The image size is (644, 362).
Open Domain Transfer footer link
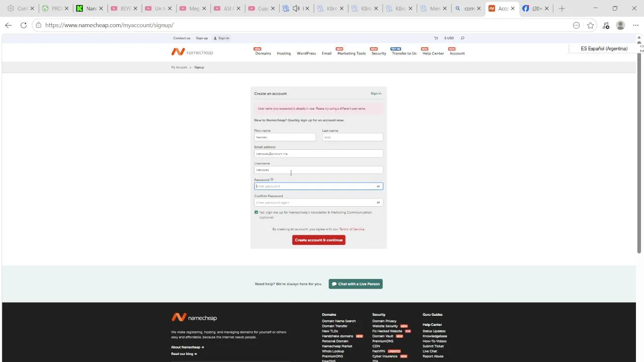pyautogui.click(x=335, y=326)
